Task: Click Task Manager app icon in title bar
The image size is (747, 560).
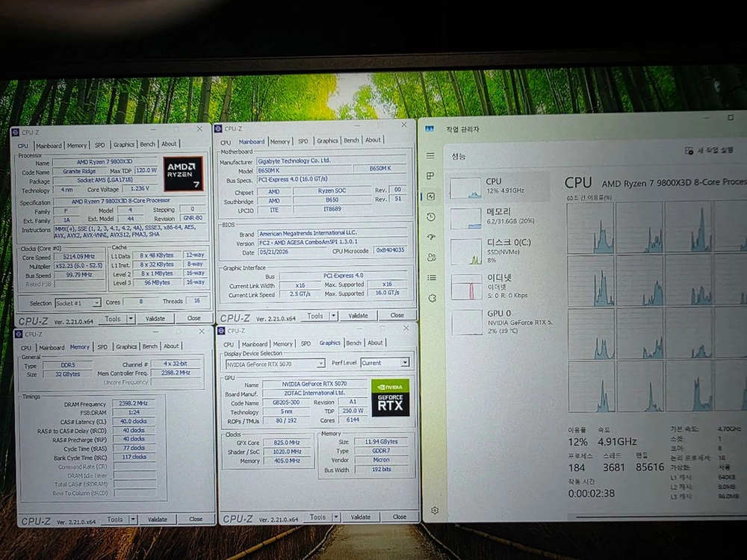Action: point(430,128)
